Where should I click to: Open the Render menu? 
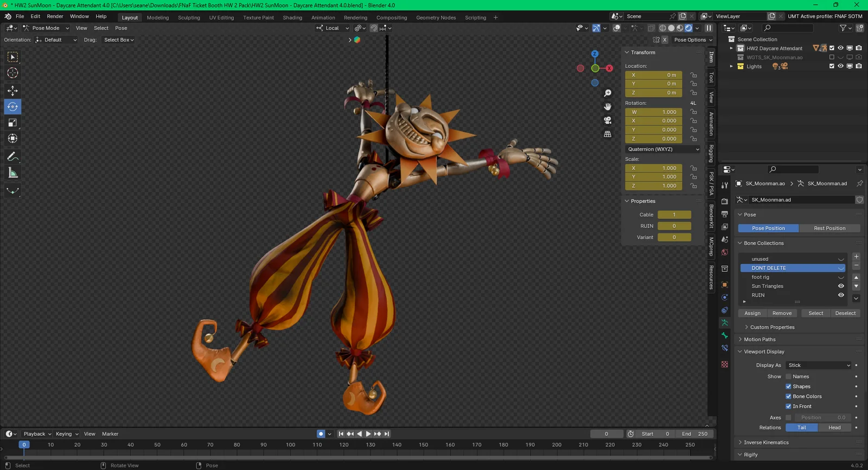[55, 16]
